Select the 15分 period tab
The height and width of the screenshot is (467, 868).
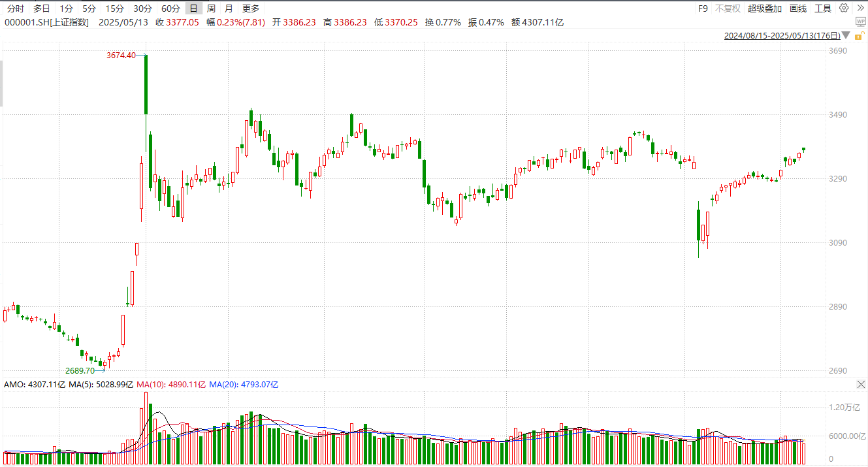(x=114, y=8)
